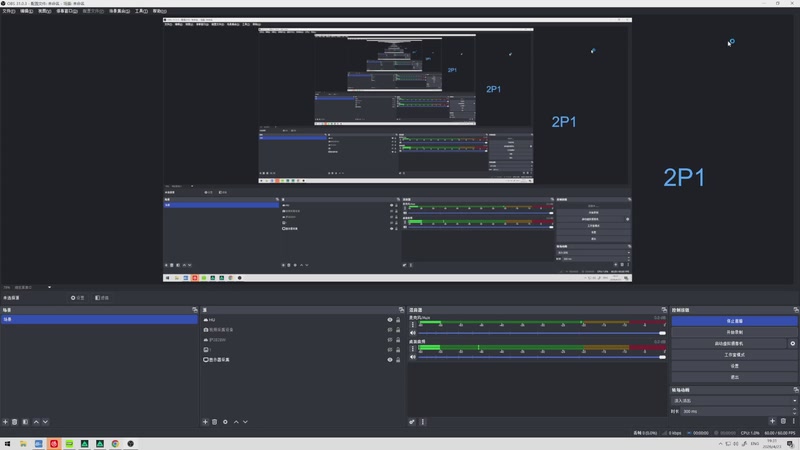Pop out the Sources dock panel
800x450 pixels.
(x=401, y=310)
